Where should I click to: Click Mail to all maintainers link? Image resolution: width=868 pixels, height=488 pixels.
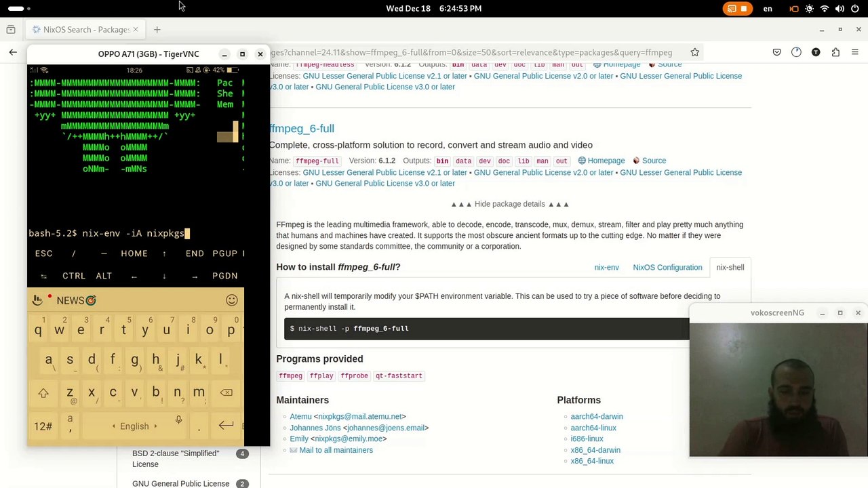click(x=336, y=450)
